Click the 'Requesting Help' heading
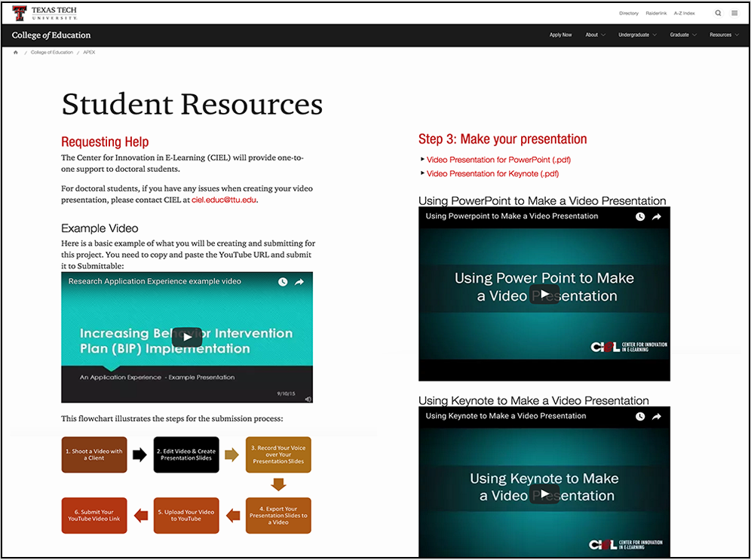Image resolution: width=751 pixels, height=560 pixels. point(105,142)
